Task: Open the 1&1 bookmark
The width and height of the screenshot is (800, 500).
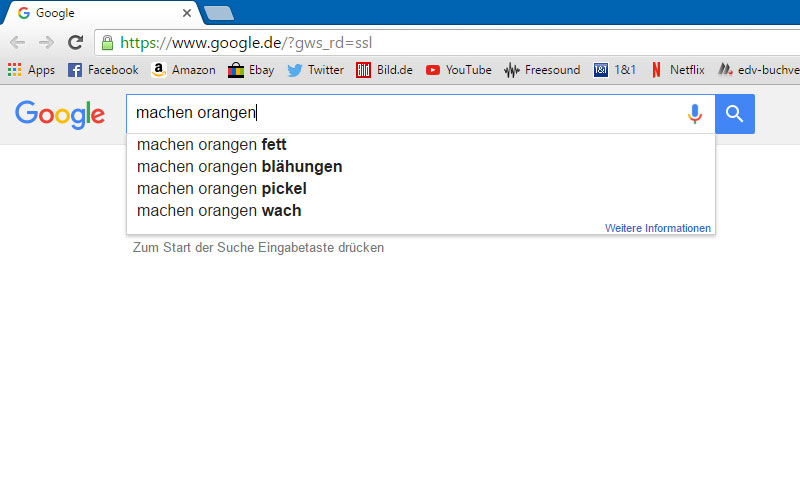Action: point(615,70)
